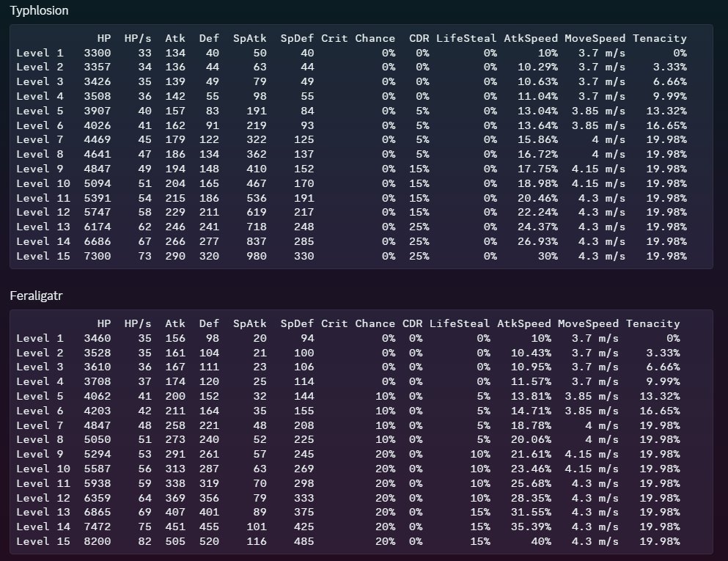Click Feraligatr HP/s column header

(x=138, y=323)
